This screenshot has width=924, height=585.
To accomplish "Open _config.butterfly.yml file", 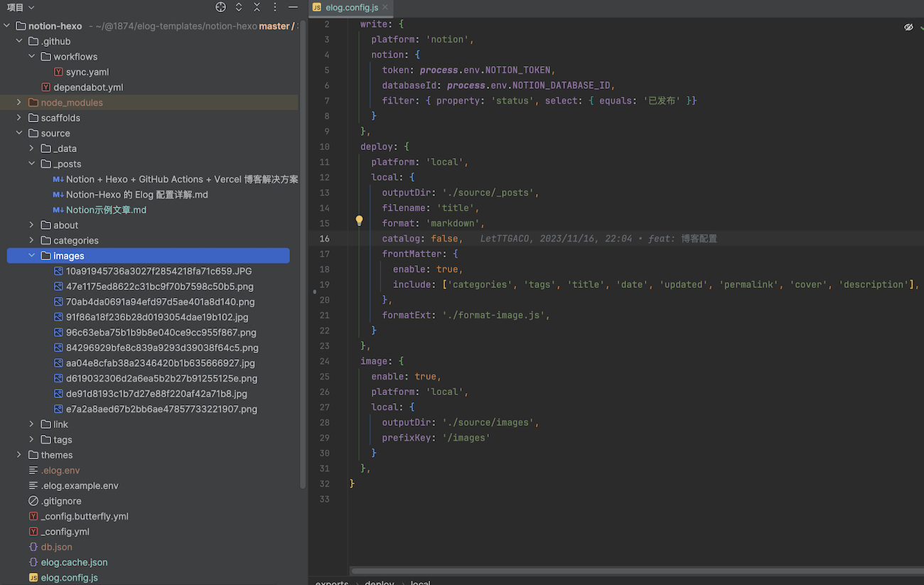I will [84, 516].
